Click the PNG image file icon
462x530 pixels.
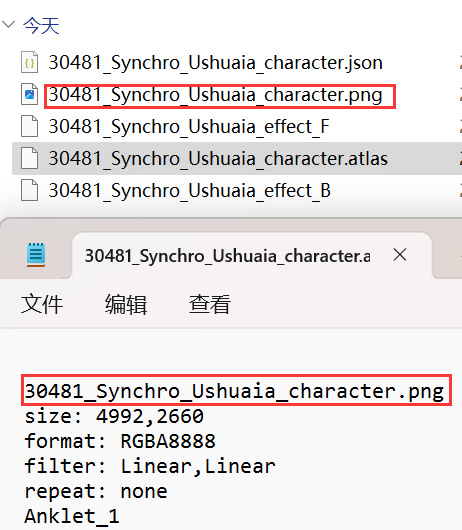29,94
